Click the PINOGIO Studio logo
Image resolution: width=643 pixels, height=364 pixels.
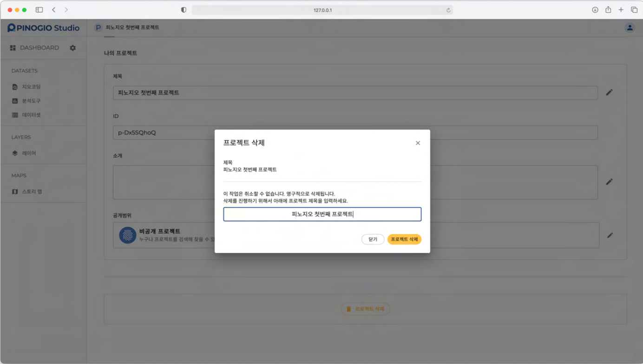44,28
